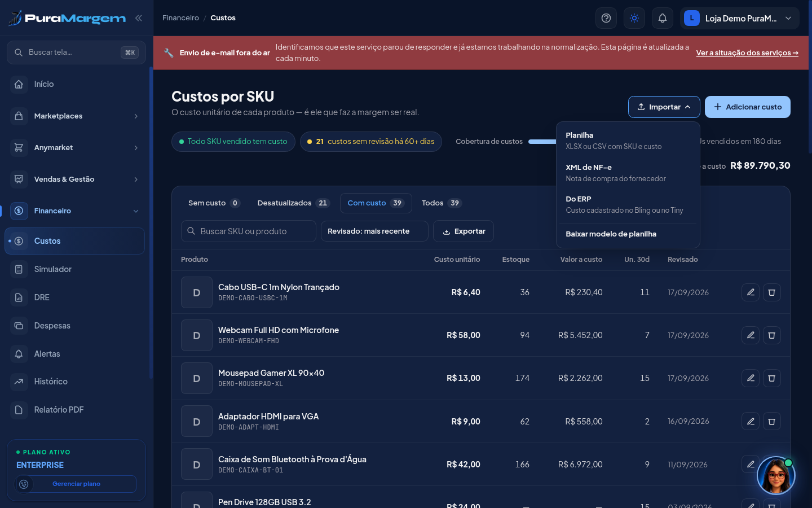Image resolution: width=812 pixels, height=508 pixels.
Task: Collapse the sidebar with double-chevron icon
Action: pyautogui.click(x=139, y=18)
